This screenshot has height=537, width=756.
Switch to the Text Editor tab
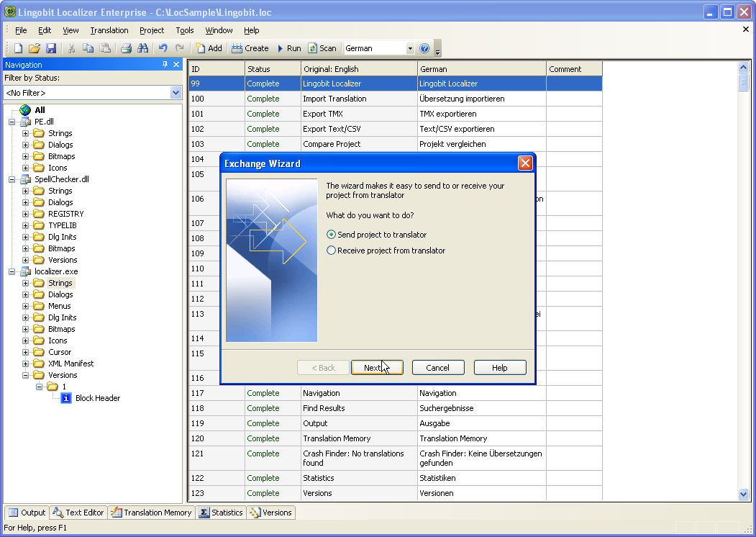click(78, 513)
